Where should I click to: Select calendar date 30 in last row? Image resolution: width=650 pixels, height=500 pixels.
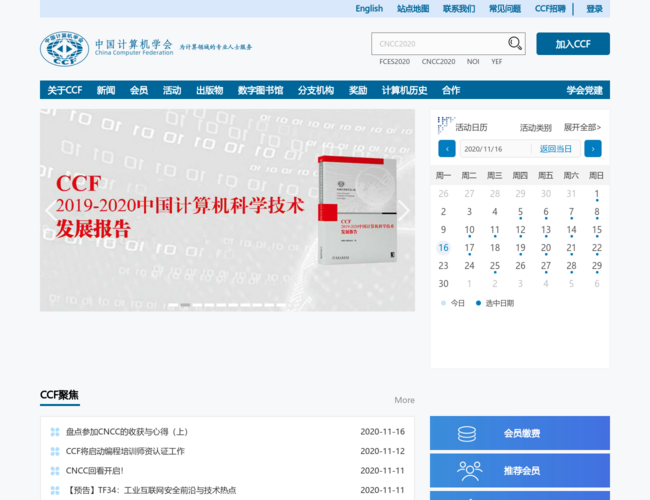pos(443,284)
